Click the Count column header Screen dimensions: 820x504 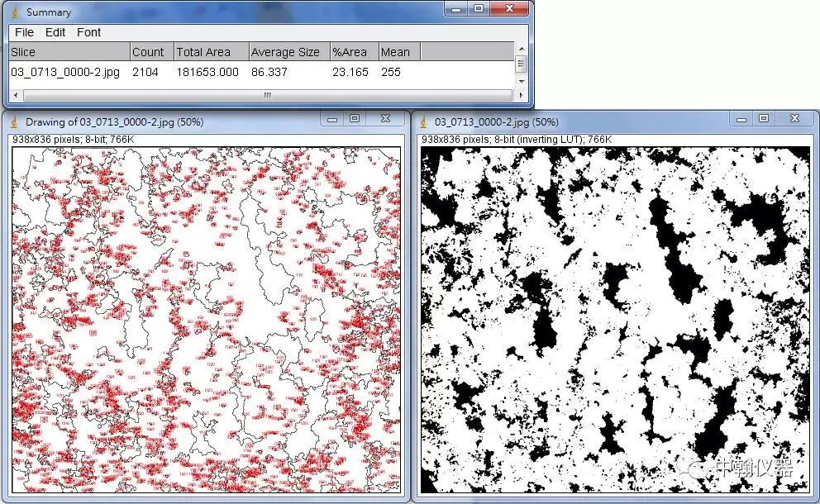(x=148, y=52)
